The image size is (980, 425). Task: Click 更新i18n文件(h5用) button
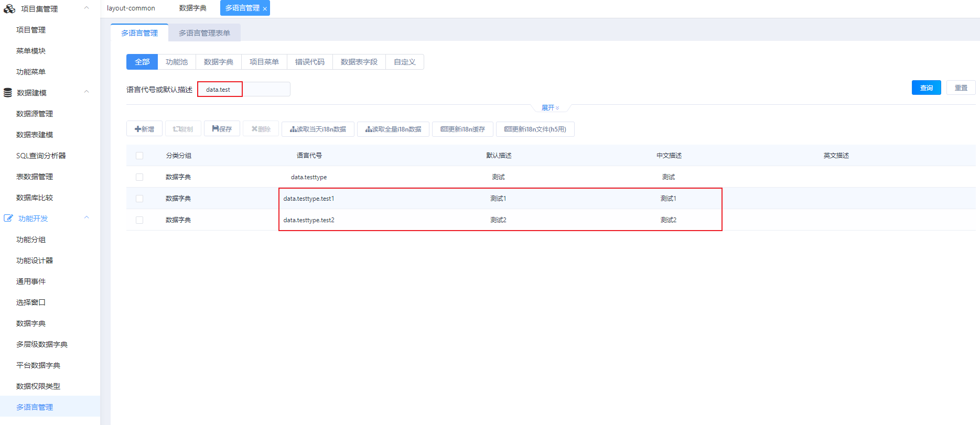pos(535,129)
